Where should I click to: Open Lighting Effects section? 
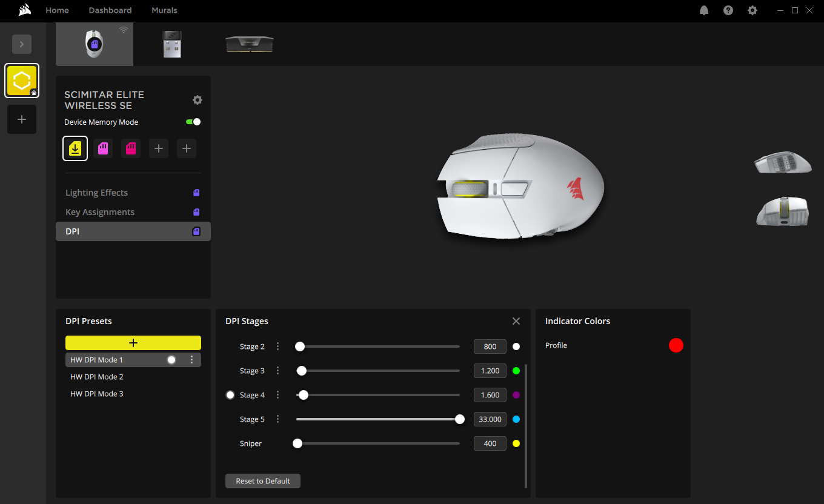click(x=133, y=193)
